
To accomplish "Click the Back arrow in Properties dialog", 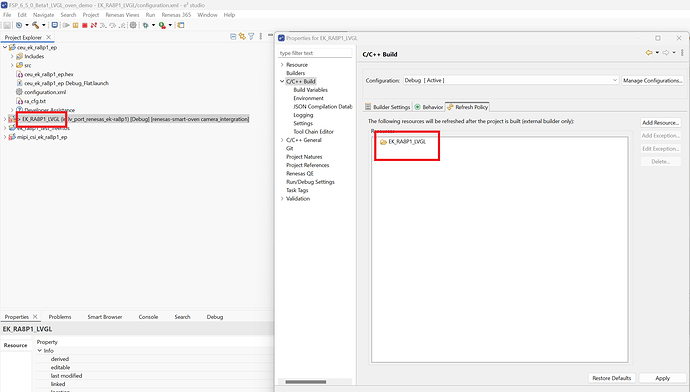I will tap(649, 53).
